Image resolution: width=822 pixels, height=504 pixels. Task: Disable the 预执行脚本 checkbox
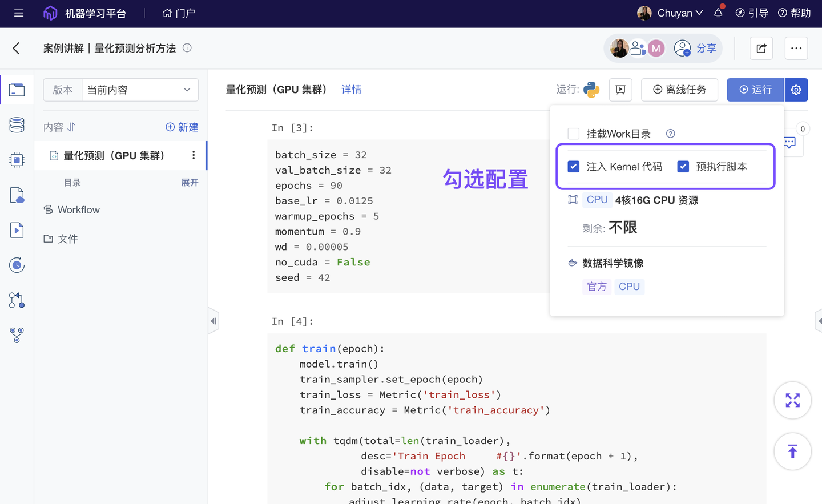pos(683,166)
